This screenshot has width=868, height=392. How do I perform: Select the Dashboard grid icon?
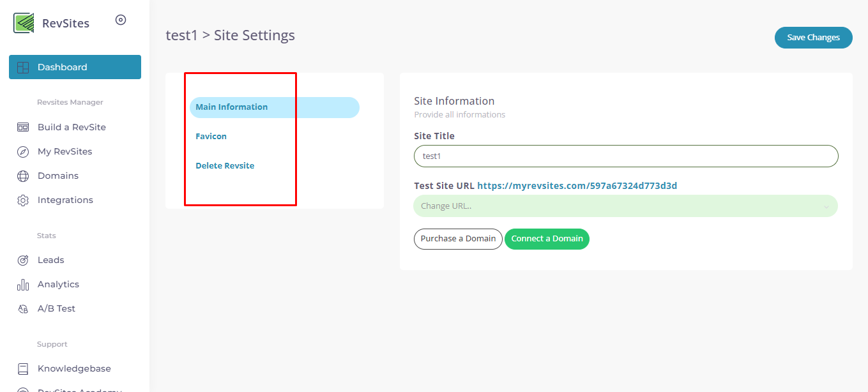(22, 66)
